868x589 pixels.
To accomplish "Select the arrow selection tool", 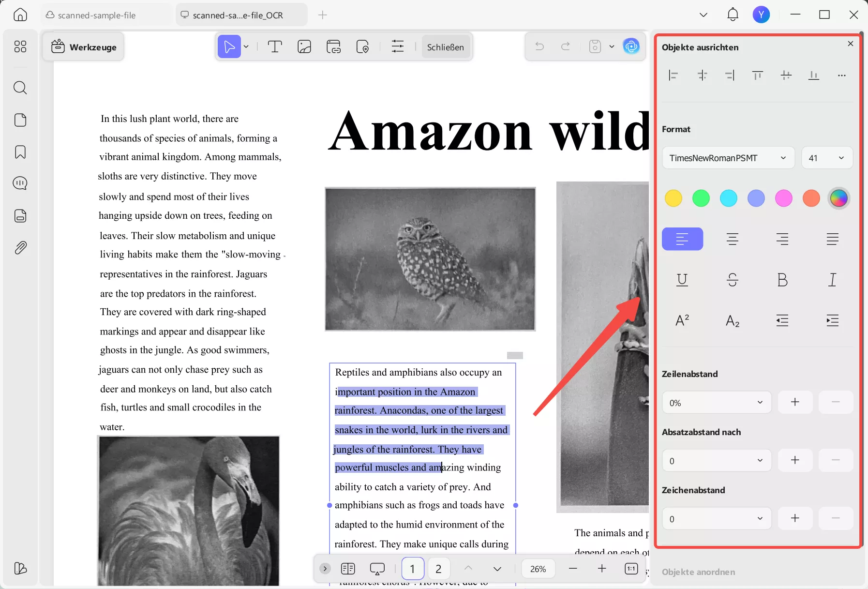I will point(229,47).
